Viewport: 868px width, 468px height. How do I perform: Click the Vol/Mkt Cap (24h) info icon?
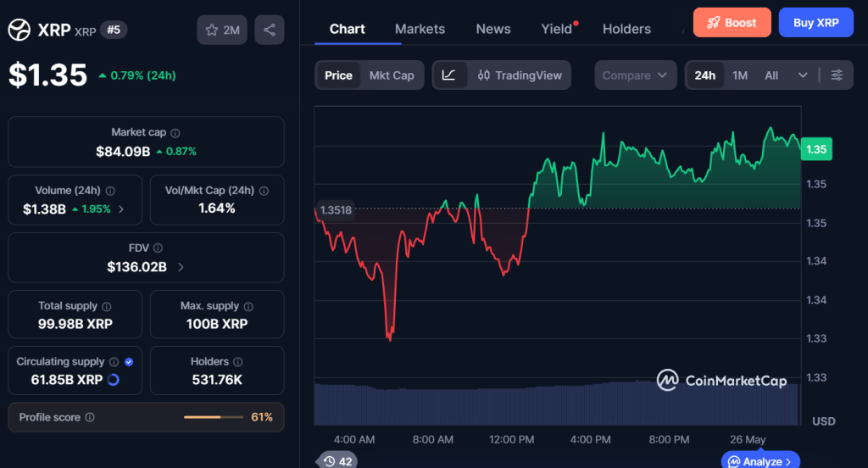coord(264,191)
